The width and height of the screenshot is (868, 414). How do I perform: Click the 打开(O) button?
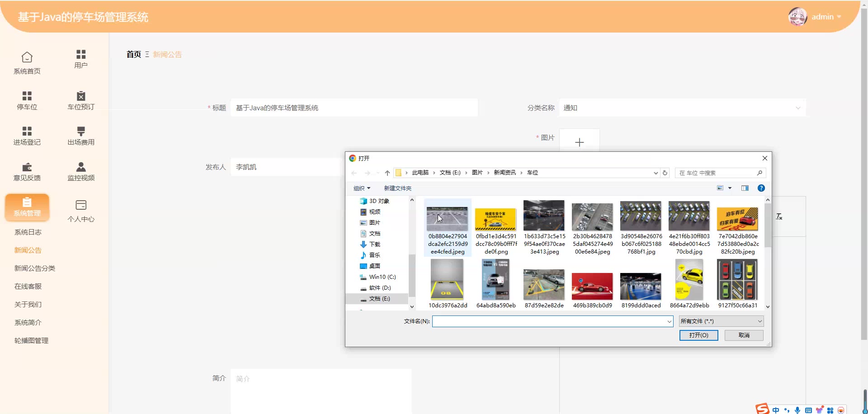click(698, 335)
